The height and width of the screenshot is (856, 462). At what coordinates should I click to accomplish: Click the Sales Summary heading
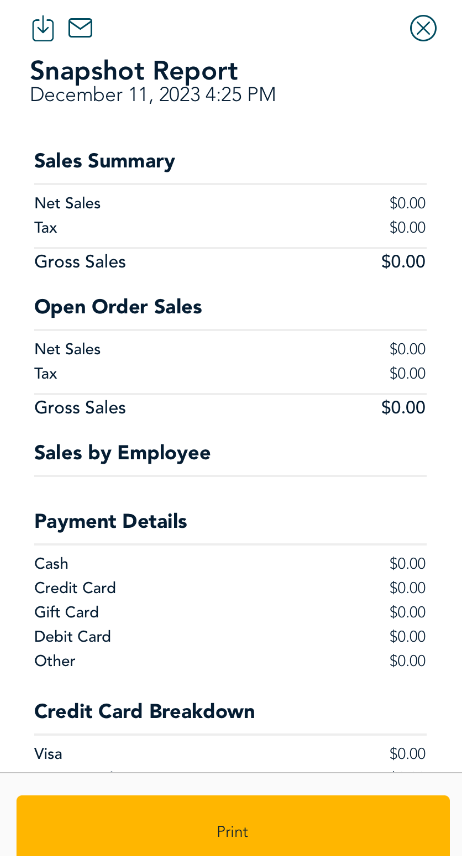point(104,161)
